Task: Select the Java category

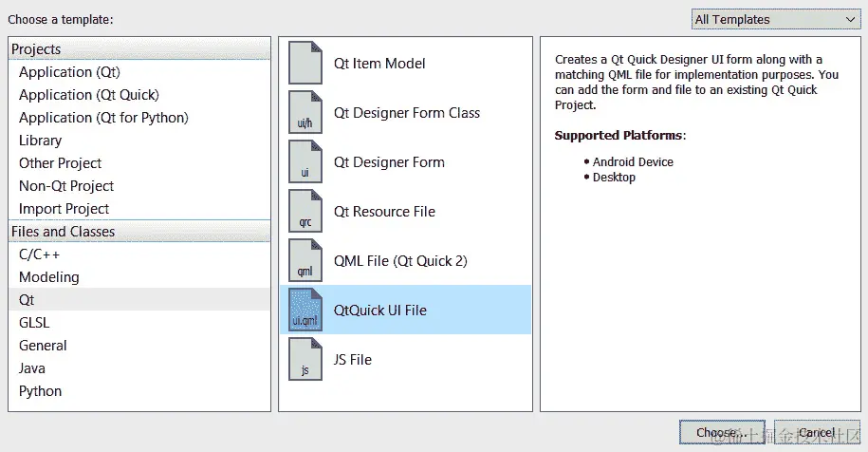Action: [x=139, y=367]
